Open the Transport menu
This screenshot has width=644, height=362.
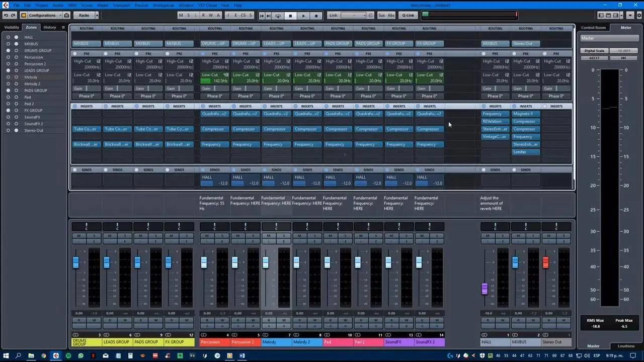(121, 5)
